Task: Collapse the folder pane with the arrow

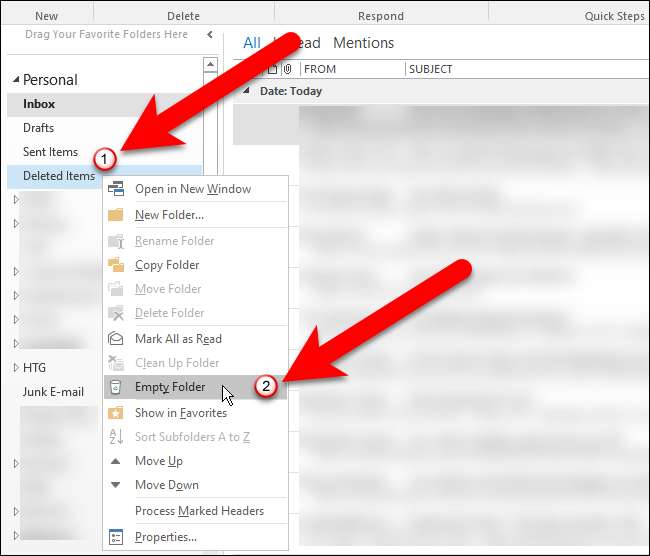Action: (x=210, y=34)
